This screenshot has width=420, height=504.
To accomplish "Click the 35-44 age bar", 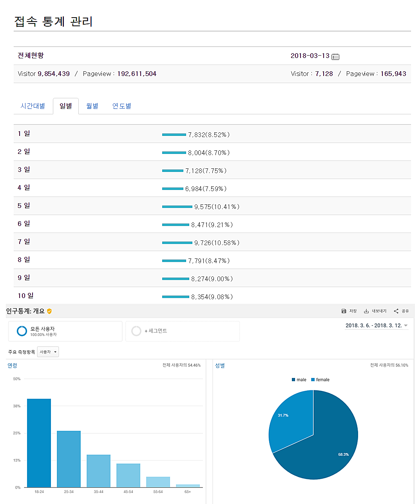I will [x=98, y=471].
